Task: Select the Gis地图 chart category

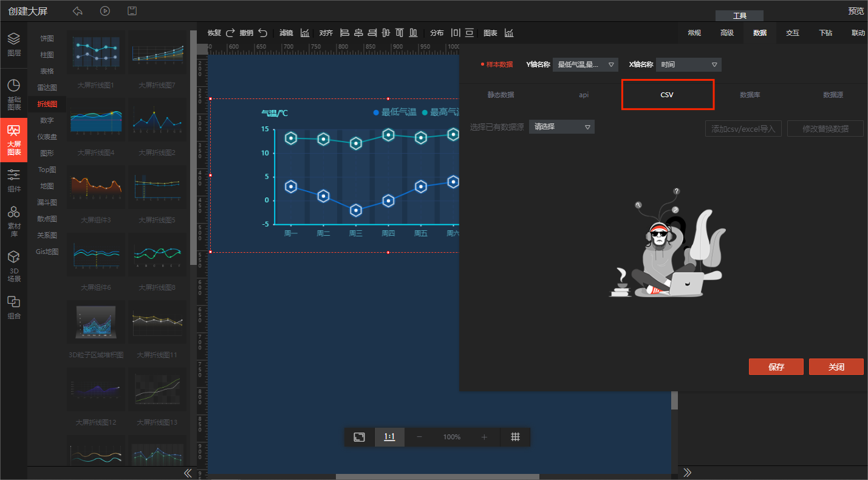Action: [x=47, y=252]
